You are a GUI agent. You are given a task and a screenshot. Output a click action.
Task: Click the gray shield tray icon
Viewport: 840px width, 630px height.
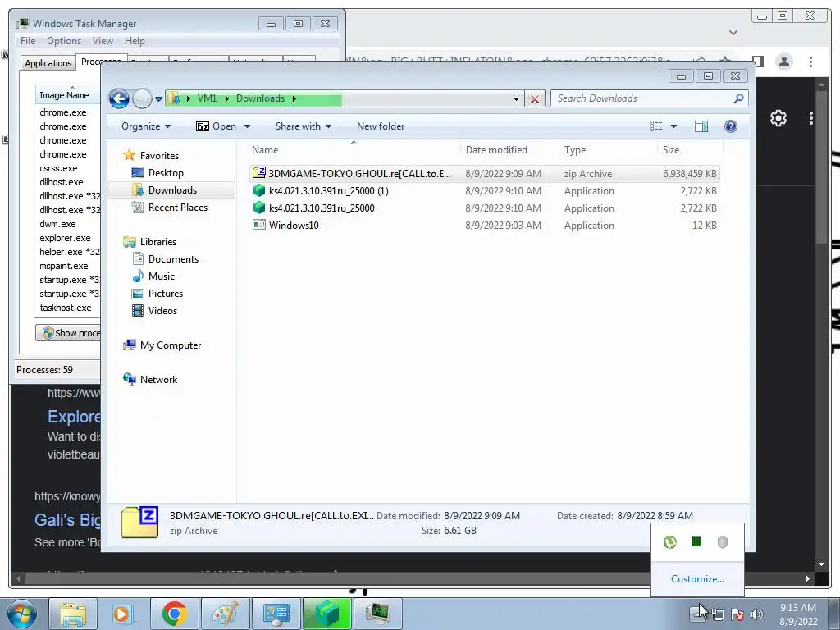pyautogui.click(x=722, y=542)
